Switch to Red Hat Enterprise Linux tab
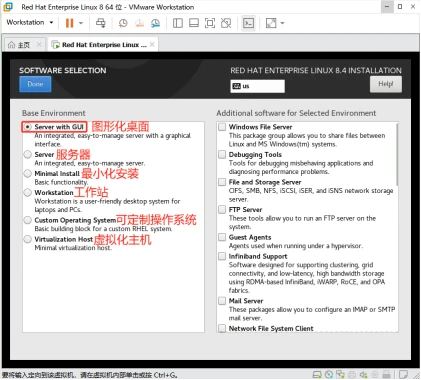The height and width of the screenshot is (380, 421). coord(104,45)
